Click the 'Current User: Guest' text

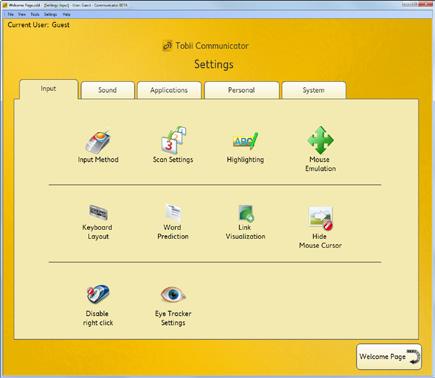tap(39, 25)
